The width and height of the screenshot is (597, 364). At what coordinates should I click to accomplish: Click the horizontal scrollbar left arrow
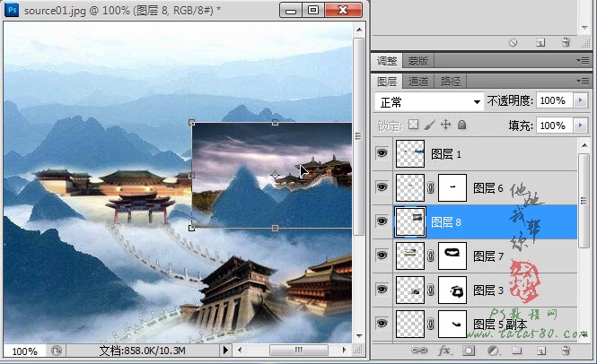point(240,350)
